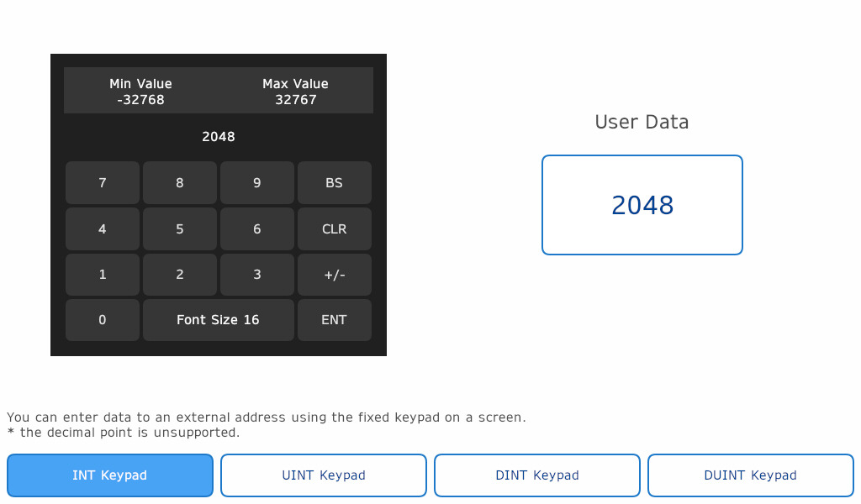Tap the 9 key on keypad

click(x=257, y=182)
